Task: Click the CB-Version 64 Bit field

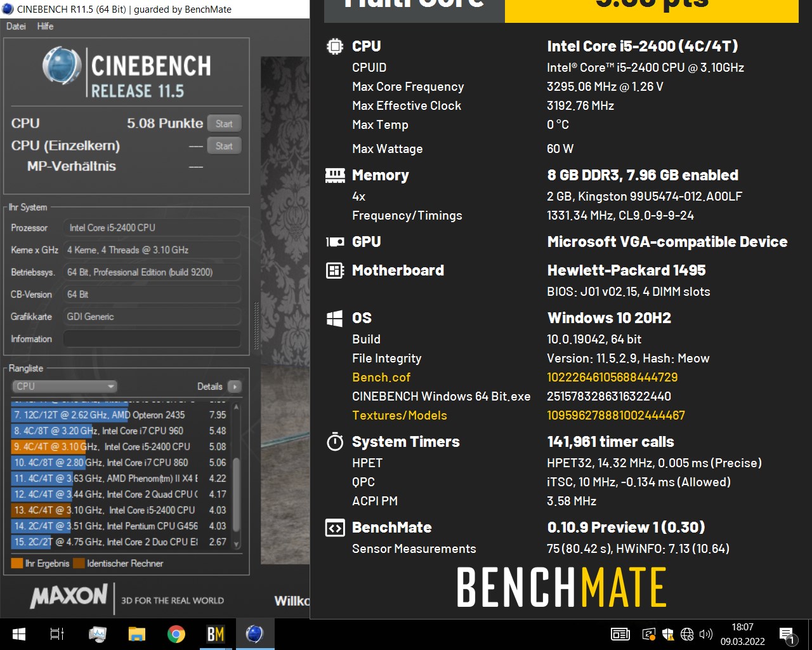Action: point(152,295)
